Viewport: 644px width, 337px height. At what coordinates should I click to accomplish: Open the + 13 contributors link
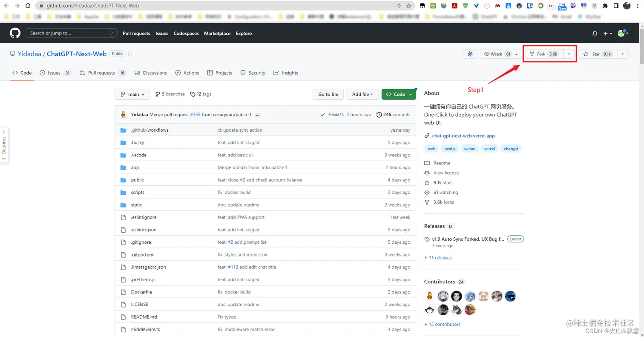442,324
